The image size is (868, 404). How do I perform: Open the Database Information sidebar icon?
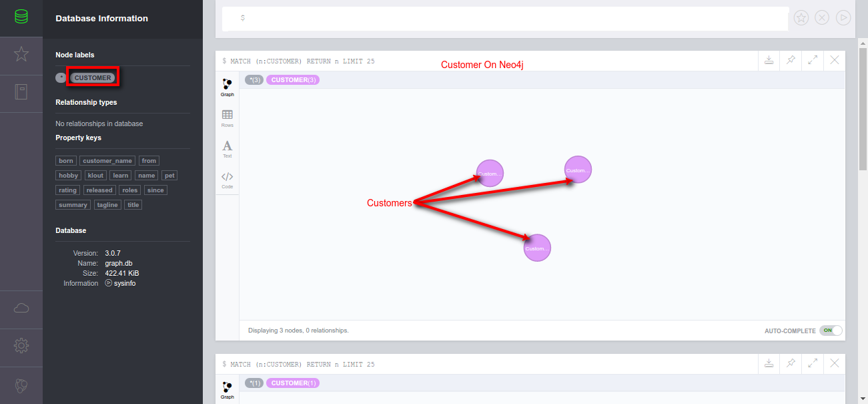(21, 18)
